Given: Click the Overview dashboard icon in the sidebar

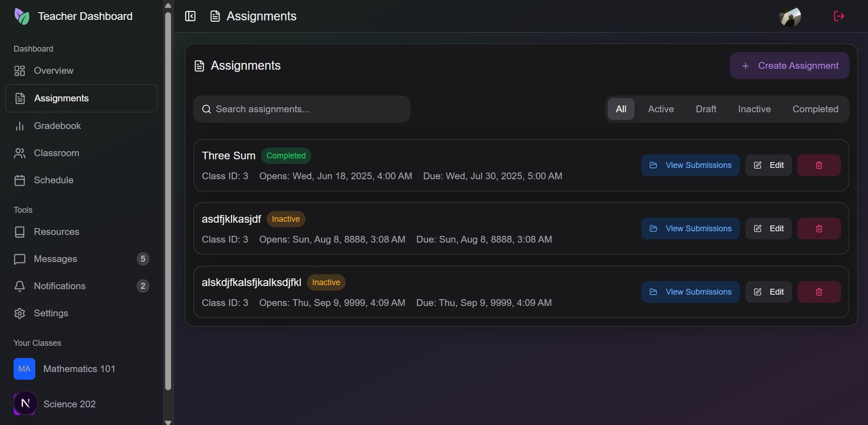Looking at the screenshot, I should (x=19, y=71).
